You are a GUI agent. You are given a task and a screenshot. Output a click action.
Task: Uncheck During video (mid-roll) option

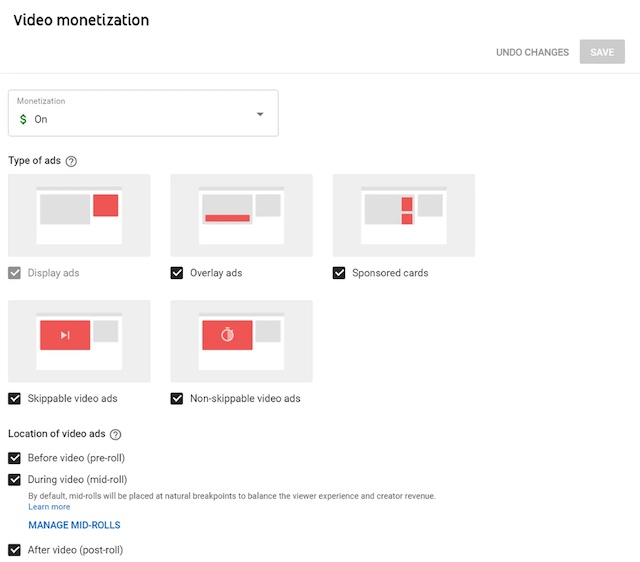pyautogui.click(x=14, y=480)
